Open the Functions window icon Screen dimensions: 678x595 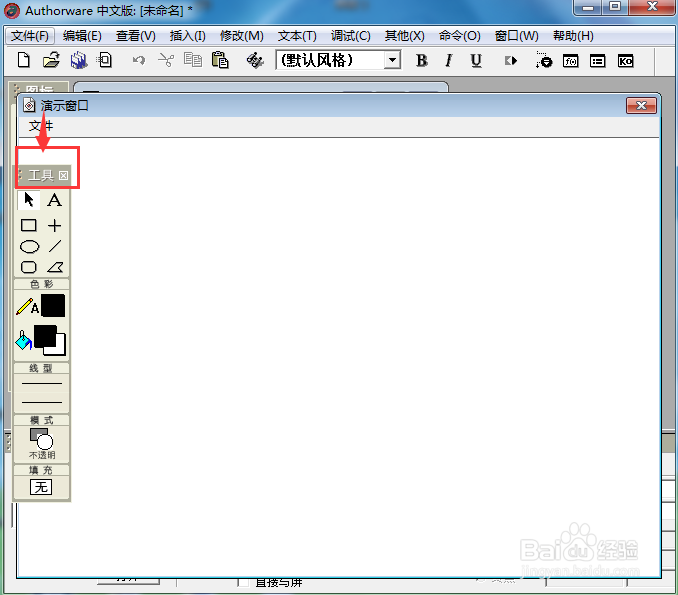570,61
